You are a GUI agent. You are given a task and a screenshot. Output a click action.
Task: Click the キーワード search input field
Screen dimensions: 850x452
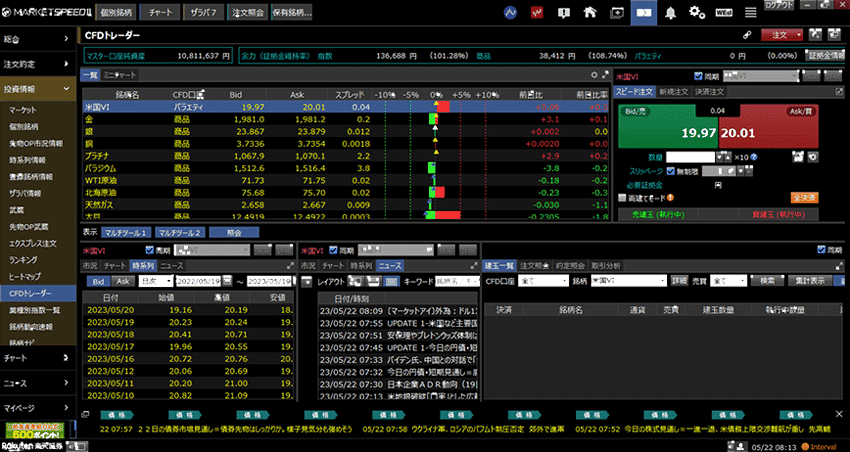tap(458, 281)
